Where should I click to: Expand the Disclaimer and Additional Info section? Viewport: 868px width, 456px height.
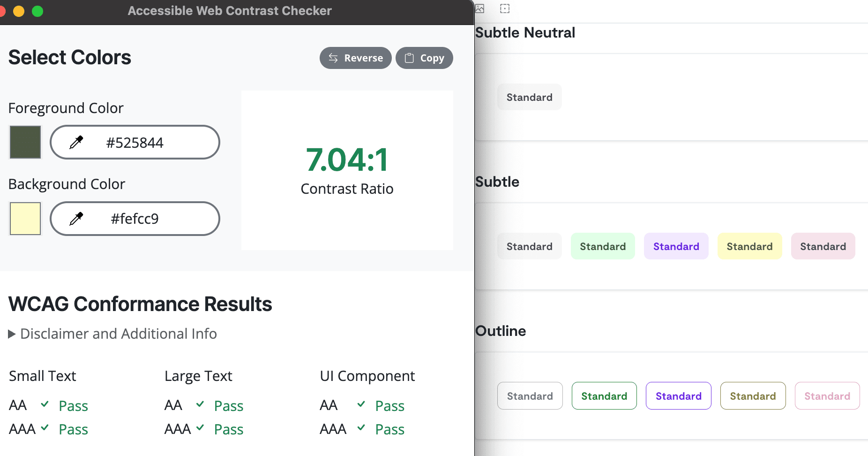coord(113,334)
